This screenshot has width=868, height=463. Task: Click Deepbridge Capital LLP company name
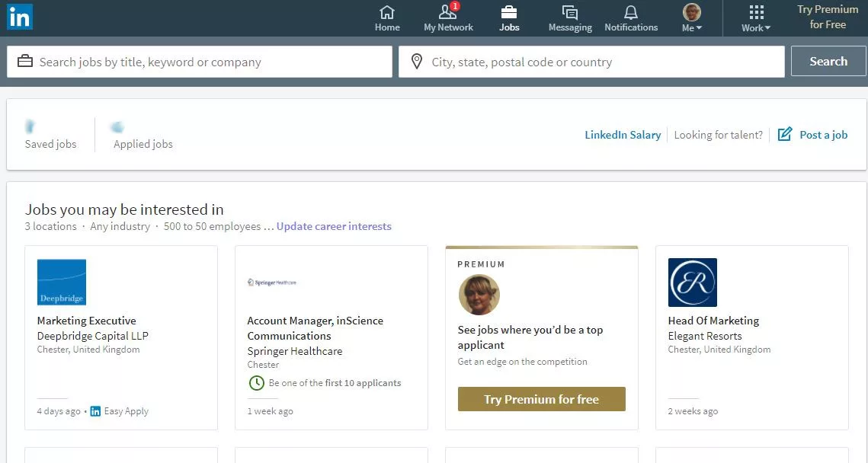pos(92,336)
